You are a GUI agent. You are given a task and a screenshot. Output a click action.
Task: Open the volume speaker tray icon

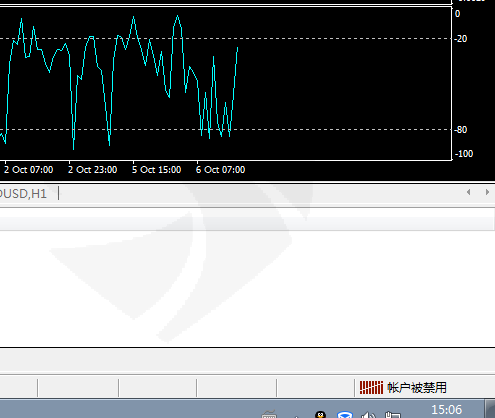tap(368, 415)
